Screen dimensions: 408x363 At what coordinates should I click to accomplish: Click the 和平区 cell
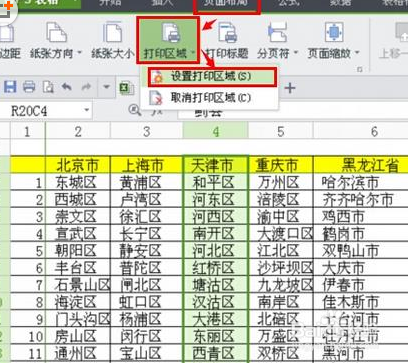coord(216,182)
